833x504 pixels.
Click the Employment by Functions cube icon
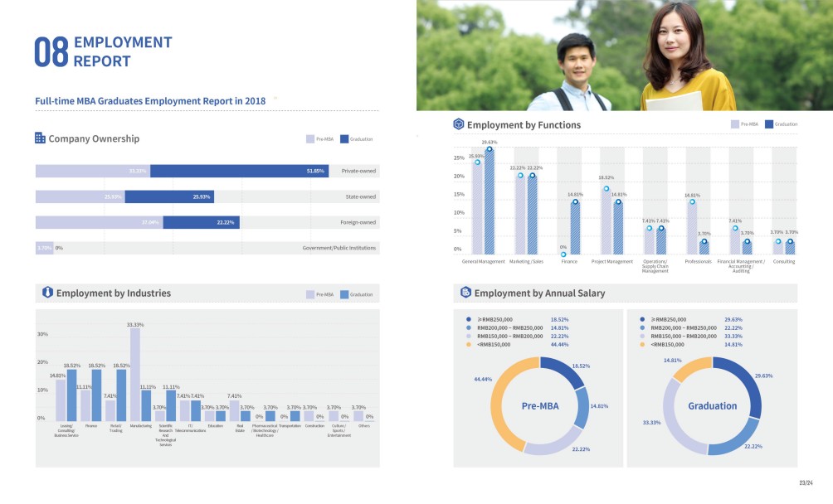[x=459, y=124]
